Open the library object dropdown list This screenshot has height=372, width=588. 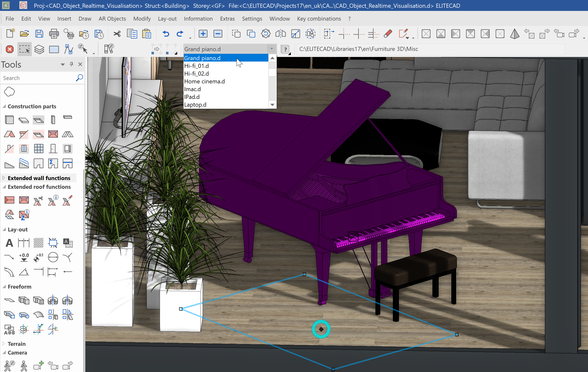click(271, 49)
